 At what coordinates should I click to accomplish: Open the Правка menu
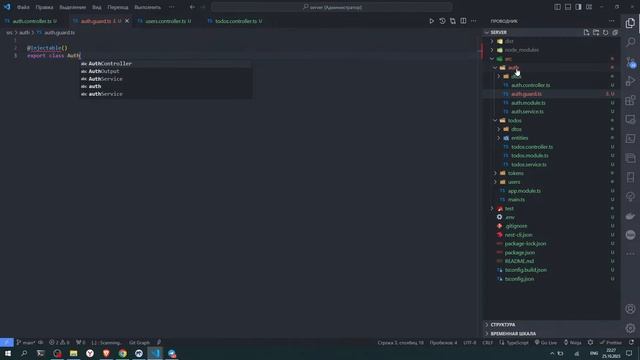click(x=44, y=7)
